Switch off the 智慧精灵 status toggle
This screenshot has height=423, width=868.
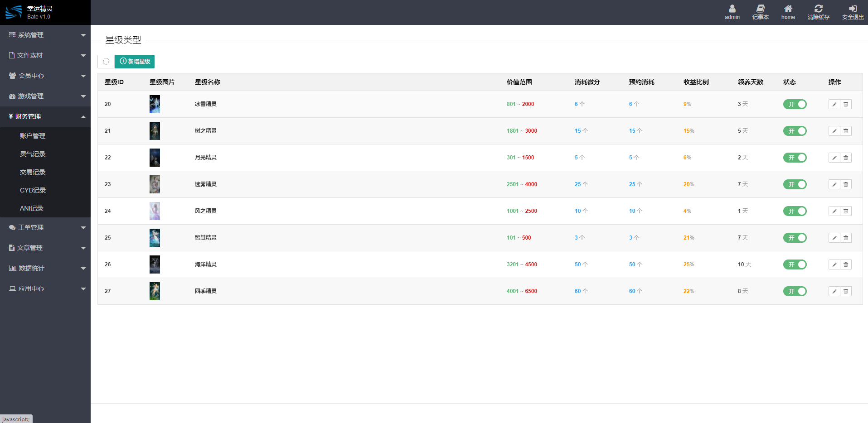(x=795, y=238)
